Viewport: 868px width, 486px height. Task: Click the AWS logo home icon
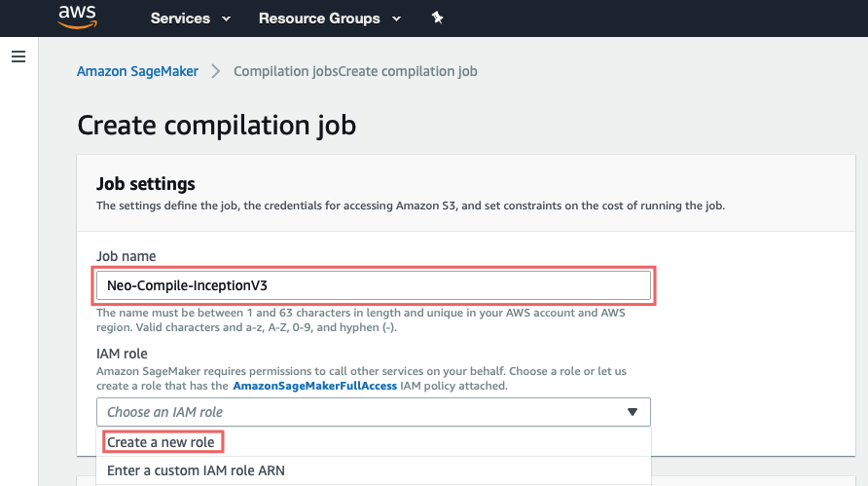[x=78, y=18]
